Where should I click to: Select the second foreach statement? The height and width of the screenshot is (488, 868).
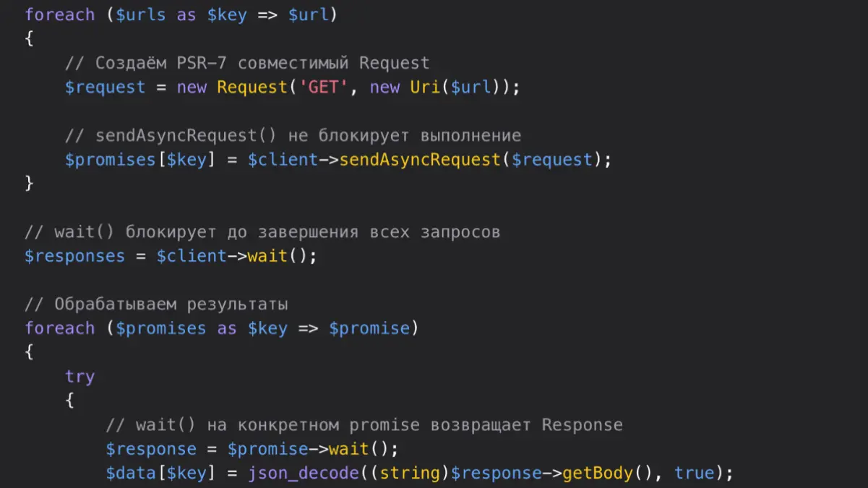coord(59,328)
